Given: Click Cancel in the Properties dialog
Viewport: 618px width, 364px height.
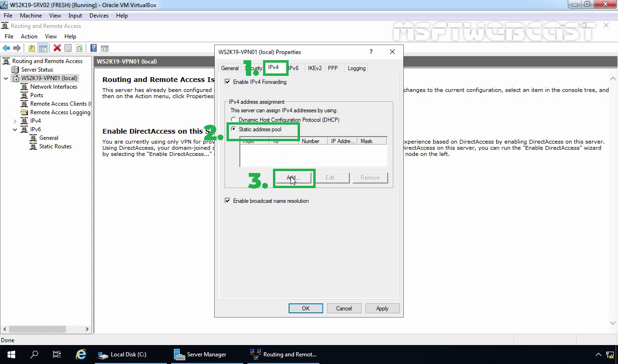Looking at the screenshot, I should pyautogui.click(x=344, y=308).
